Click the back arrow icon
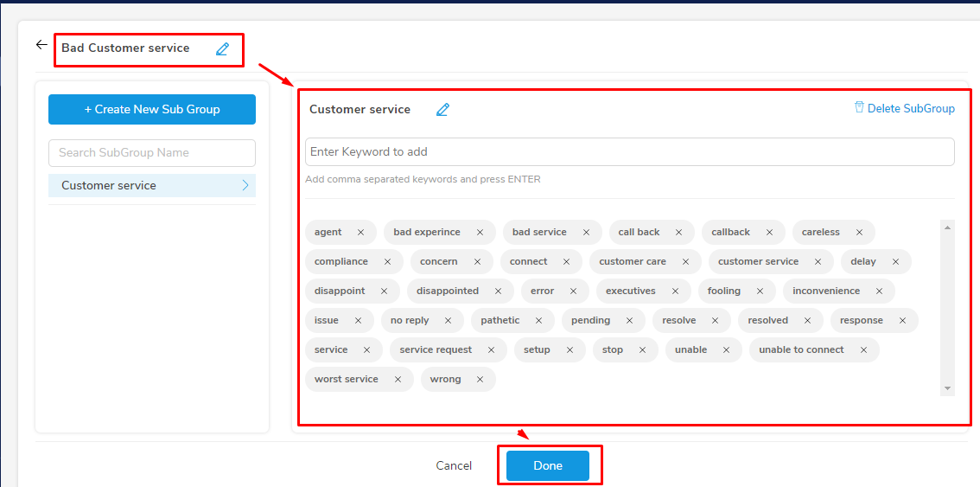 coord(41,44)
